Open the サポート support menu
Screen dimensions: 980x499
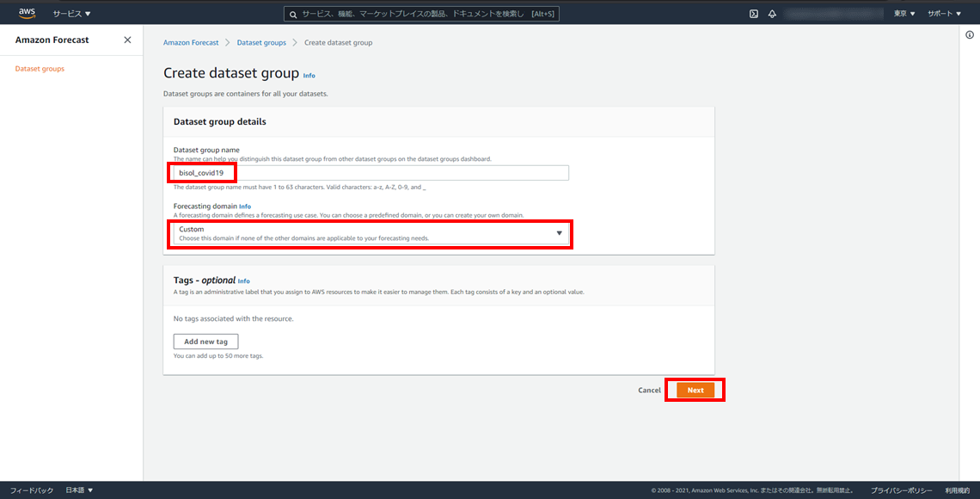[x=944, y=14]
